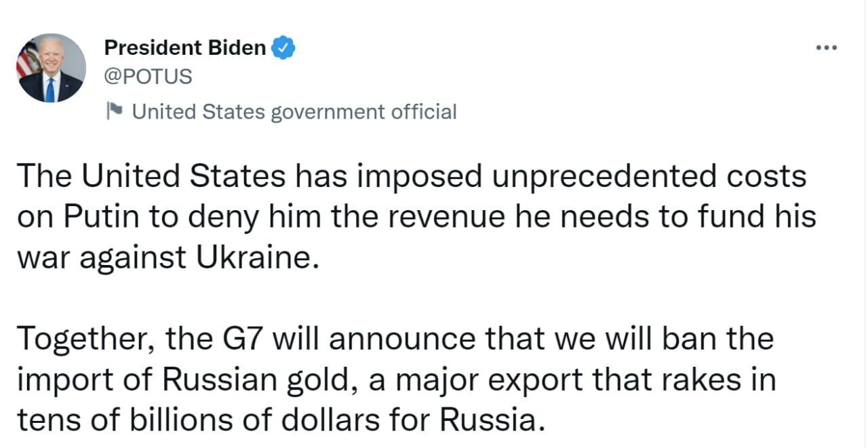Screen dimensions: 868x448
Task: Click the President Biden display name
Action: tap(184, 47)
